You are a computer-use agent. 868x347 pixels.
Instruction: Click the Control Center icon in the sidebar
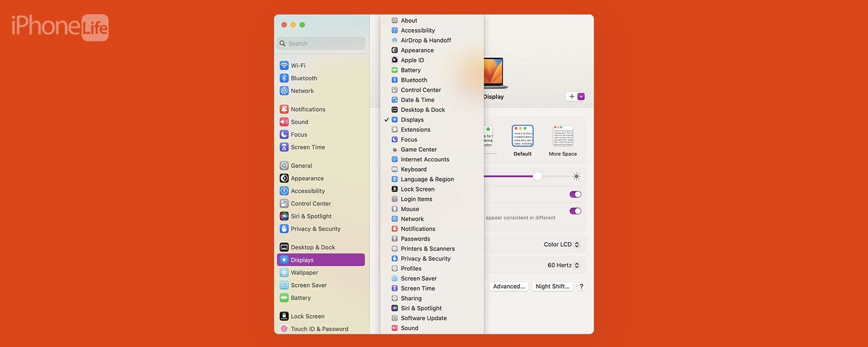[284, 203]
